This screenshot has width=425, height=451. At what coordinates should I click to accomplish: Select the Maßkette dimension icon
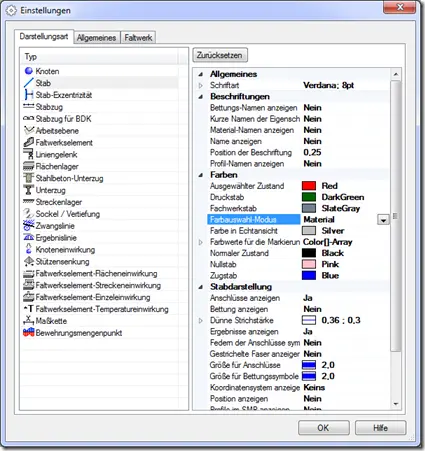pyautogui.click(x=29, y=321)
